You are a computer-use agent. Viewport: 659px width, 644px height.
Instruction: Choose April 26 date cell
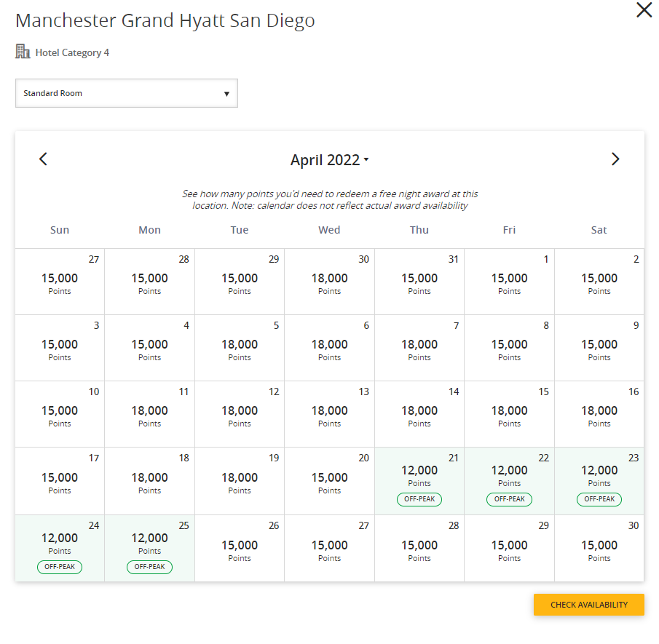click(x=240, y=548)
